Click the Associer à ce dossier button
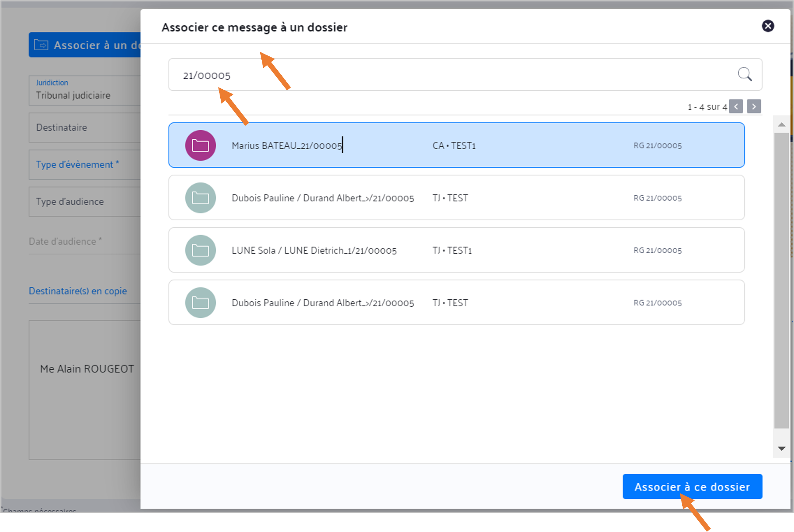The width and height of the screenshot is (794, 532). 692,487
